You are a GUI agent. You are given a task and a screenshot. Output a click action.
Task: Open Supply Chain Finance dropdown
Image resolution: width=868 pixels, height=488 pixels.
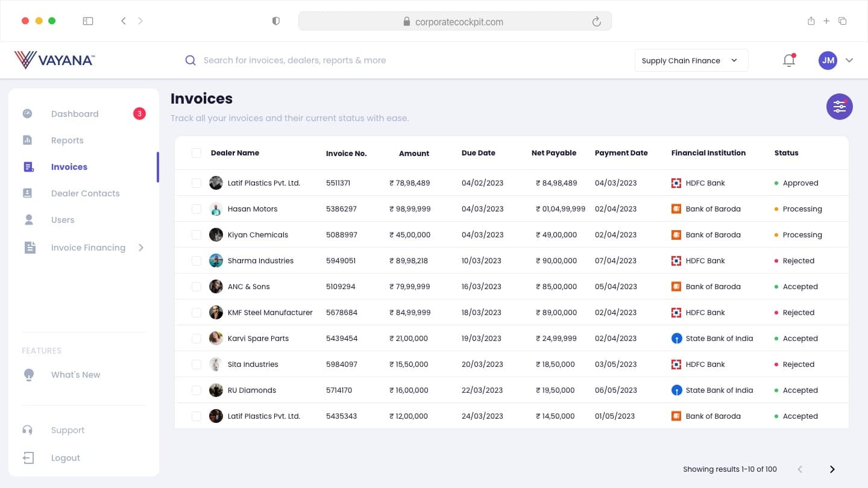(x=691, y=60)
